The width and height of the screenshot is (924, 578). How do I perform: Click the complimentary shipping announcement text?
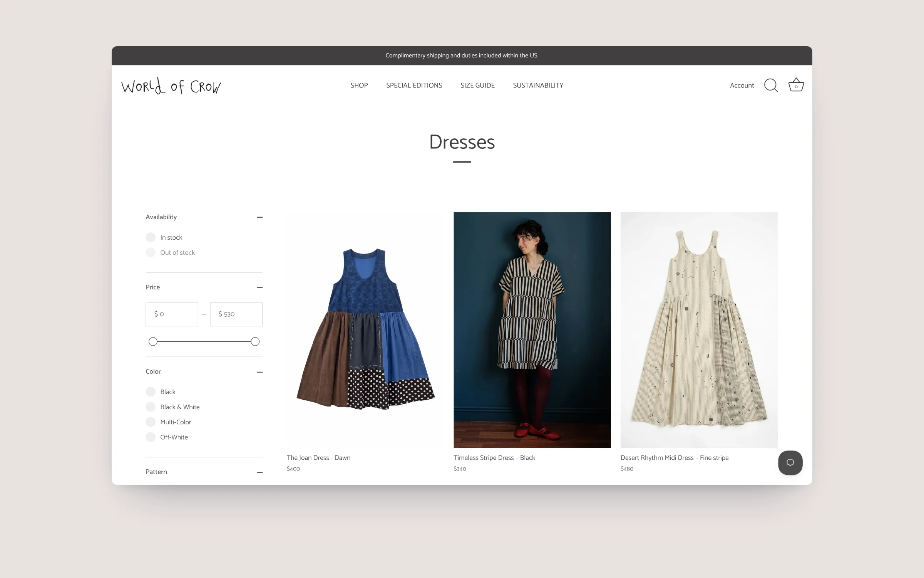pyautogui.click(x=462, y=55)
